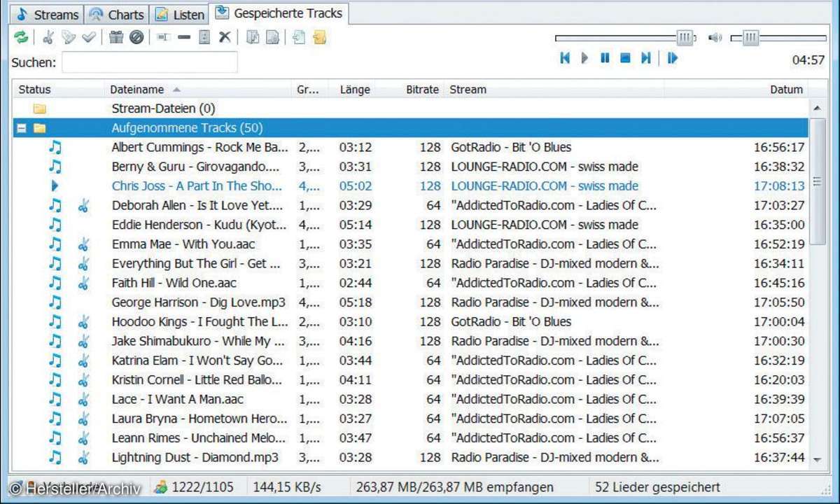The width and height of the screenshot is (840, 504).
Task: Click the play-to-end button after the separator
Action: pyautogui.click(x=673, y=58)
